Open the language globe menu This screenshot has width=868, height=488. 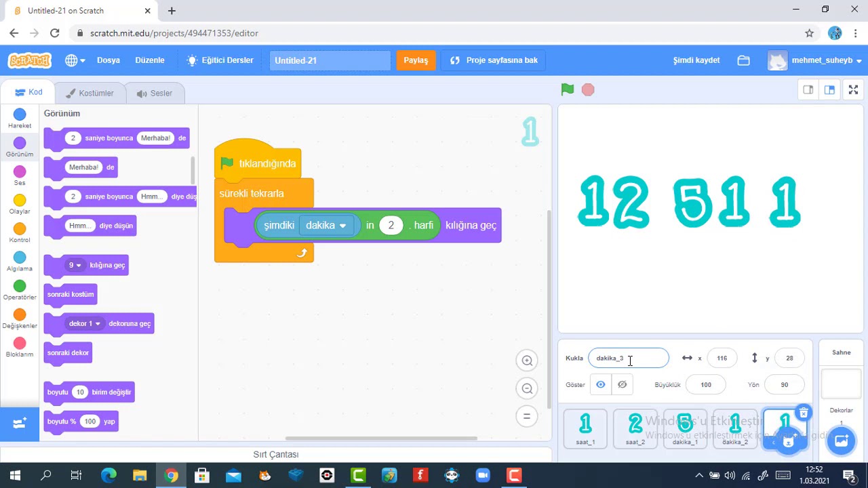[x=75, y=60]
